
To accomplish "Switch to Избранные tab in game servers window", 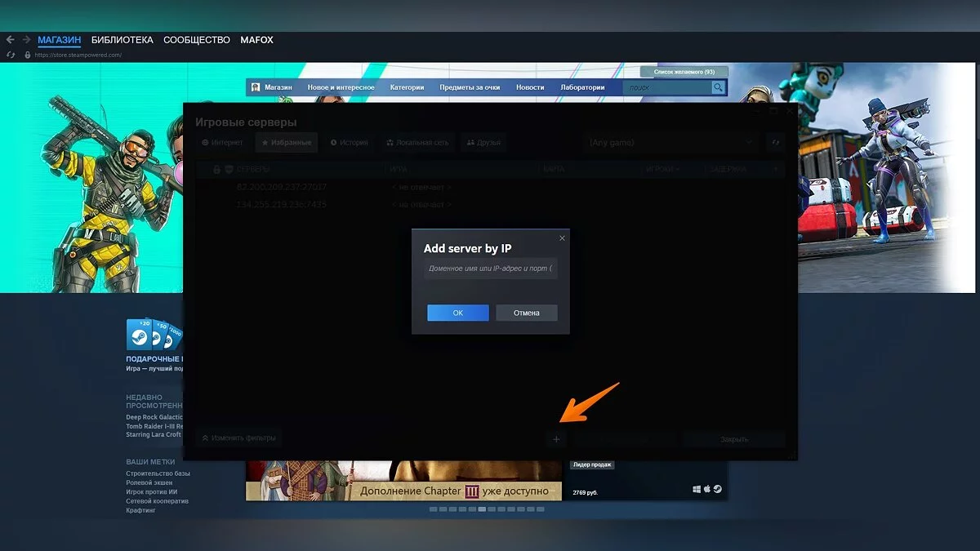I will [287, 143].
